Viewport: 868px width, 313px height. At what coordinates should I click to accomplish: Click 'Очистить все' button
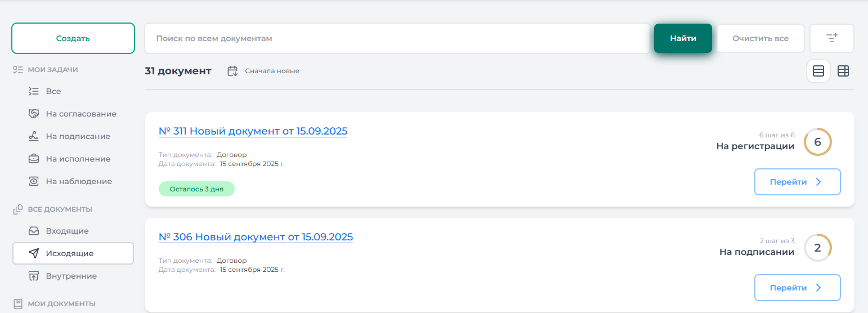(760, 38)
